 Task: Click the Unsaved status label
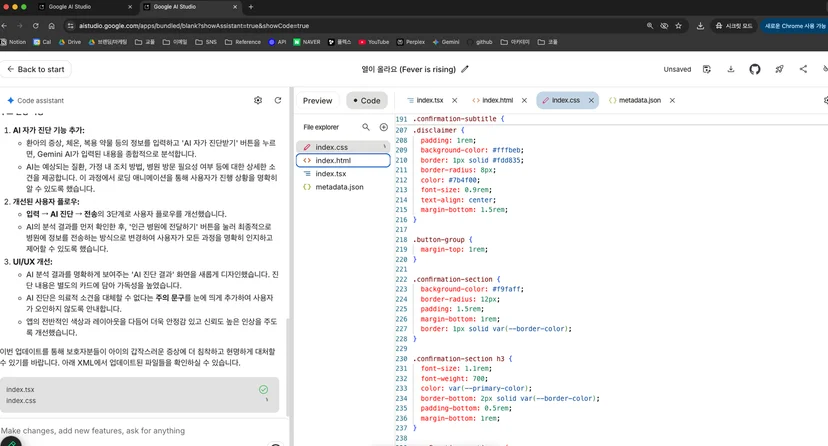coord(677,69)
